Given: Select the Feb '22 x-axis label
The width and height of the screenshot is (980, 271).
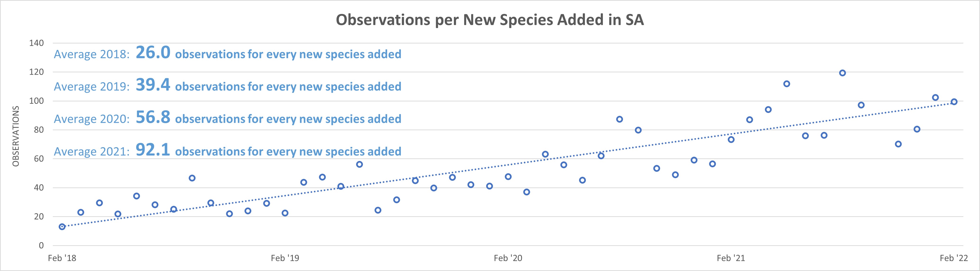Looking at the screenshot, I should coord(953,258).
